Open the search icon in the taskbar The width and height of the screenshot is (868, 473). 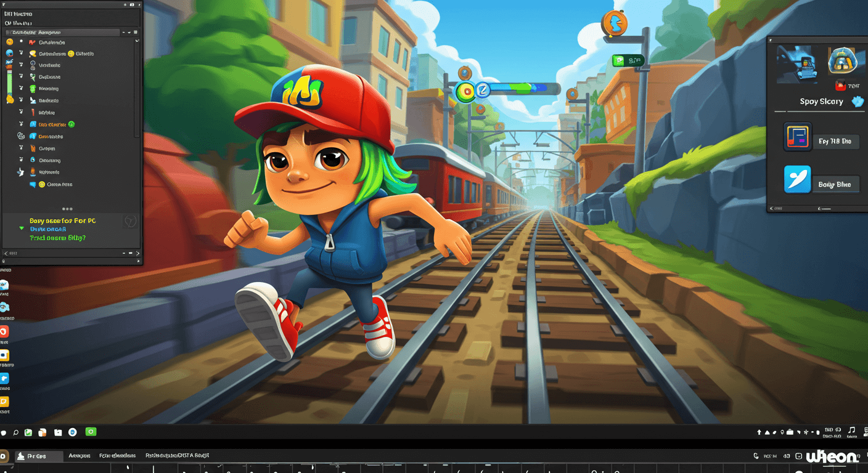click(16, 432)
